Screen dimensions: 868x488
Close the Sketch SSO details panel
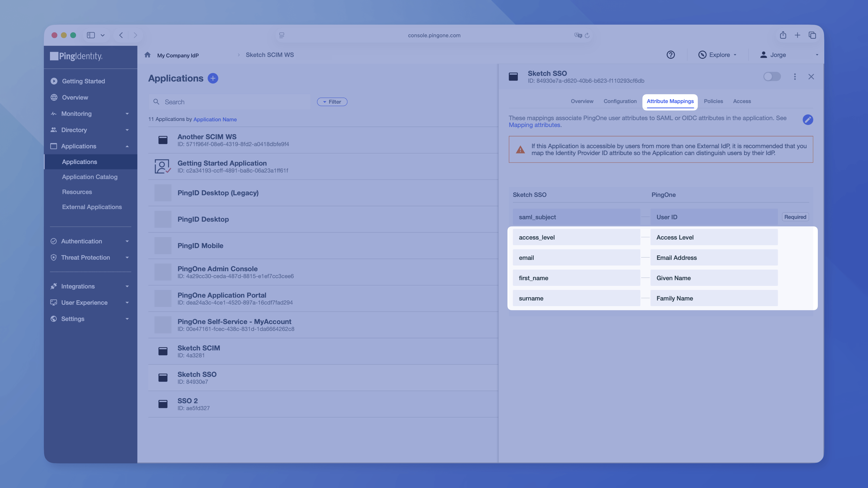(811, 77)
